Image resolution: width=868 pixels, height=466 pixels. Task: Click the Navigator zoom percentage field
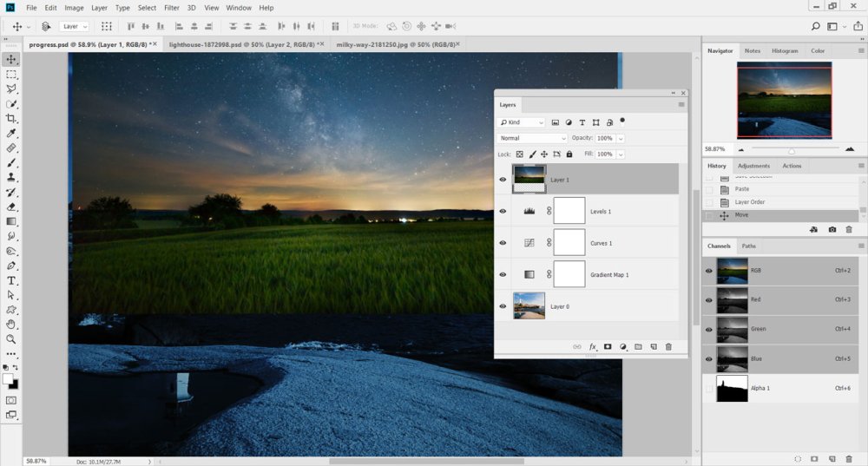716,149
